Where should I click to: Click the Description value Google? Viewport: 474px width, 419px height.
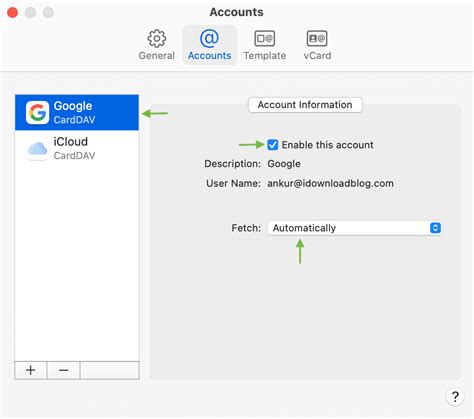[284, 164]
